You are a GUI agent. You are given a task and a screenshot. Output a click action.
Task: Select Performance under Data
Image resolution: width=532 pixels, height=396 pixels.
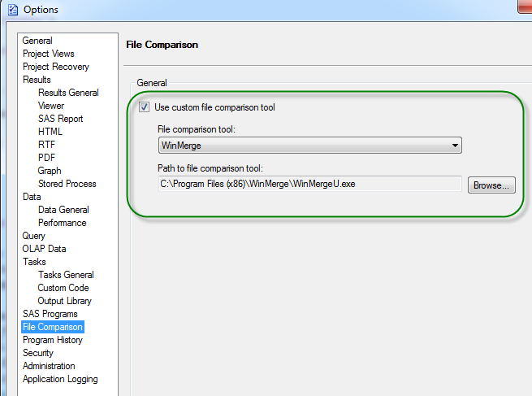[62, 223]
